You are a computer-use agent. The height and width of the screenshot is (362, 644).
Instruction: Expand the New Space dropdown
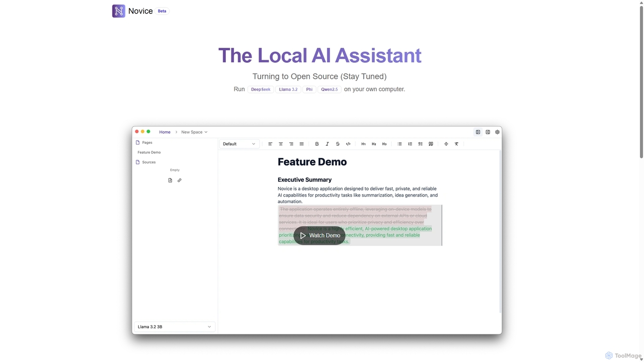click(194, 132)
